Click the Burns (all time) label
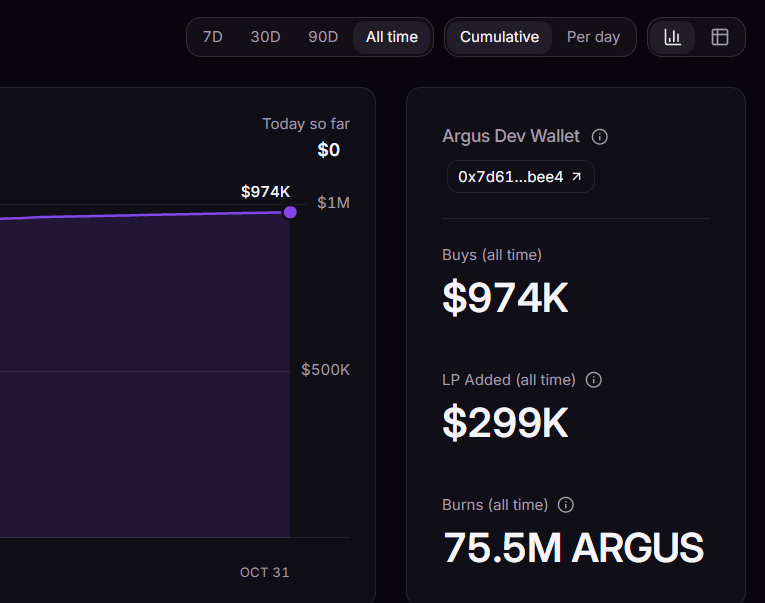 click(495, 504)
